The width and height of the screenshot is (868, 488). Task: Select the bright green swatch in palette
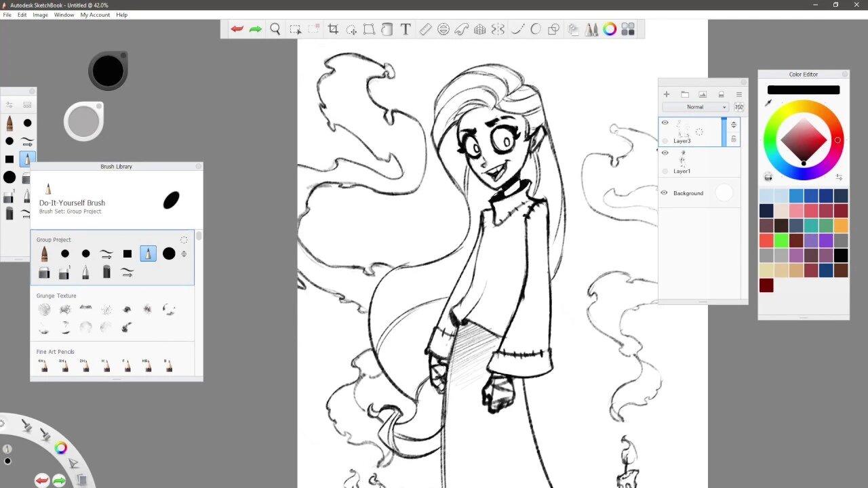click(781, 241)
